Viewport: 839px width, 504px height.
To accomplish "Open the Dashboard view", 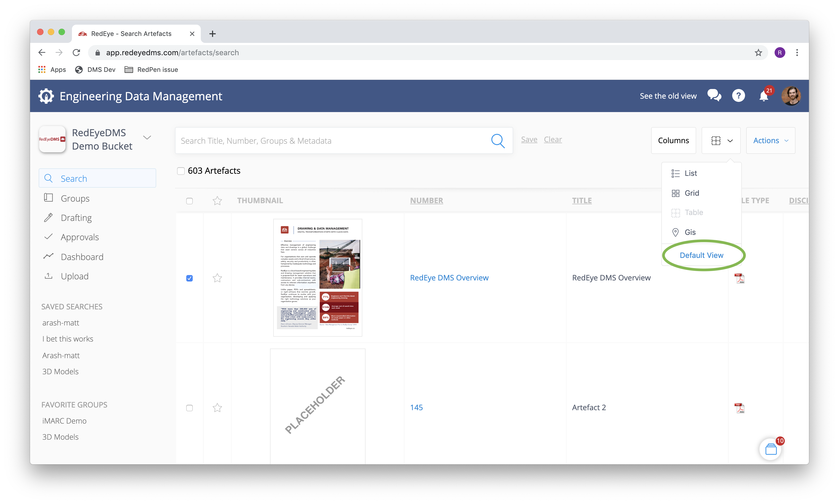I will (82, 257).
